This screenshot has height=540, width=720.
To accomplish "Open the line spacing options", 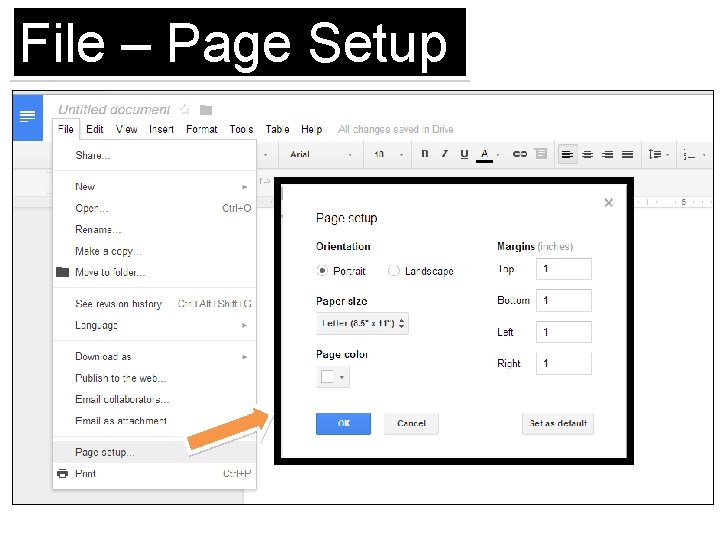I will click(x=658, y=154).
